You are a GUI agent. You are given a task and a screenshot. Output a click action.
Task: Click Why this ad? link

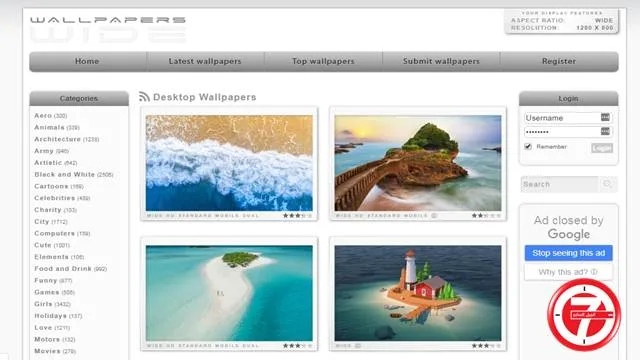(568, 272)
